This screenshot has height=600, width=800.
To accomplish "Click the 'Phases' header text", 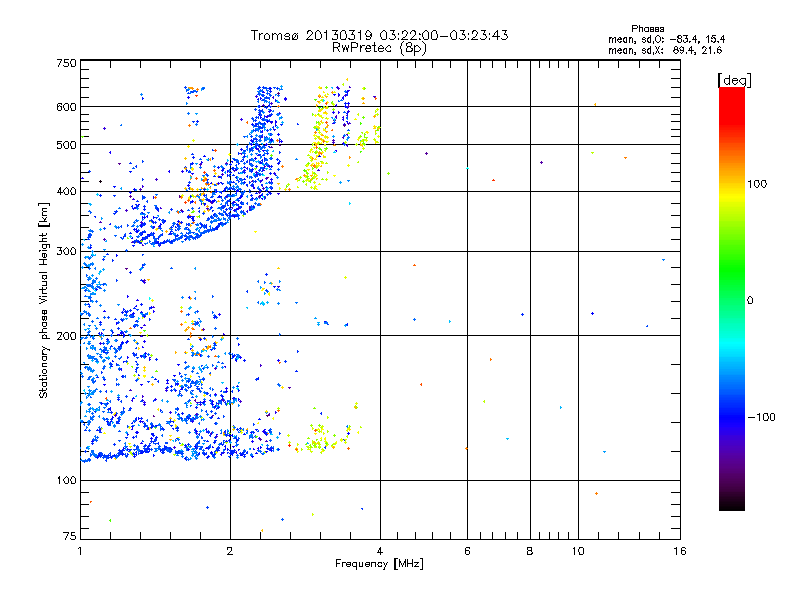I will click(x=647, y=29).
